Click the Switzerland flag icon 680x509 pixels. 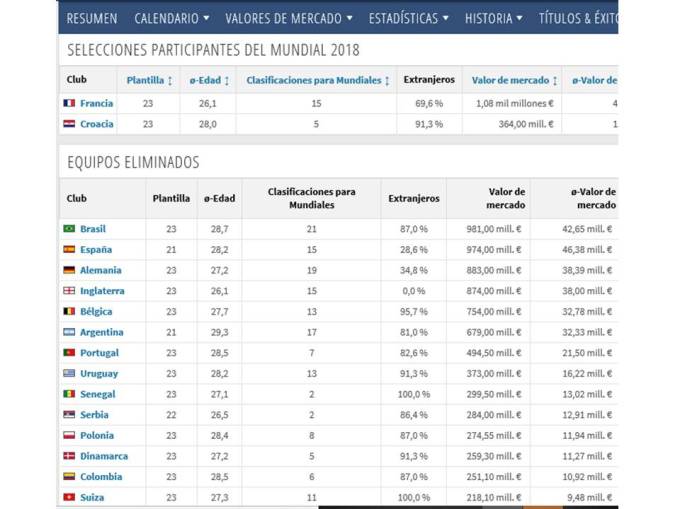(x=69, y=497)
